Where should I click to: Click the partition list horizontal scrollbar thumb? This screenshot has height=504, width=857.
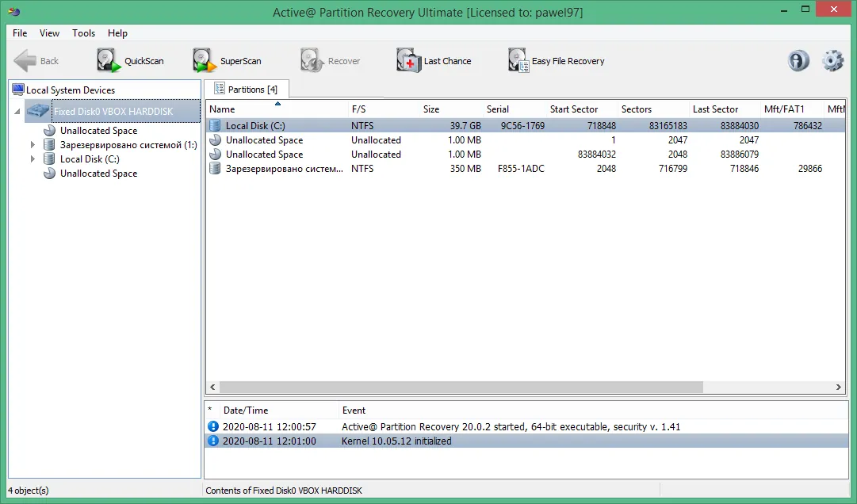coord(461,388)
